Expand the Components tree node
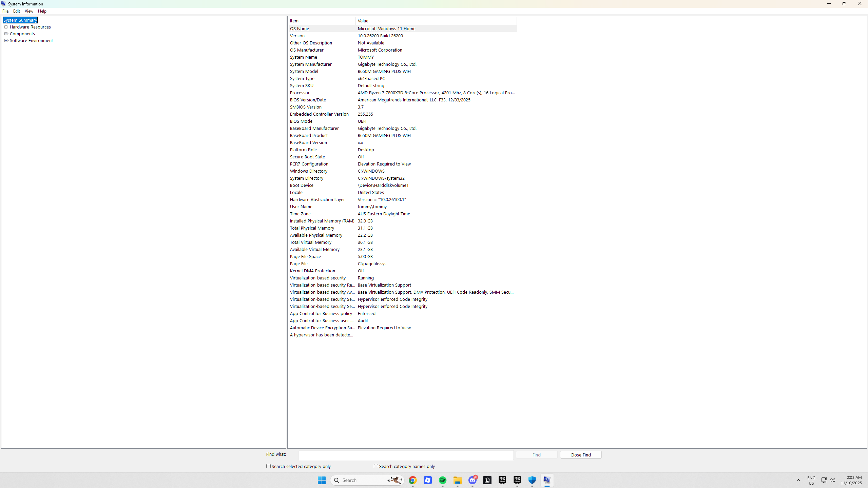The width and height of the screenshot is (868, 488). pyautogui.click(x=6, y=34)
